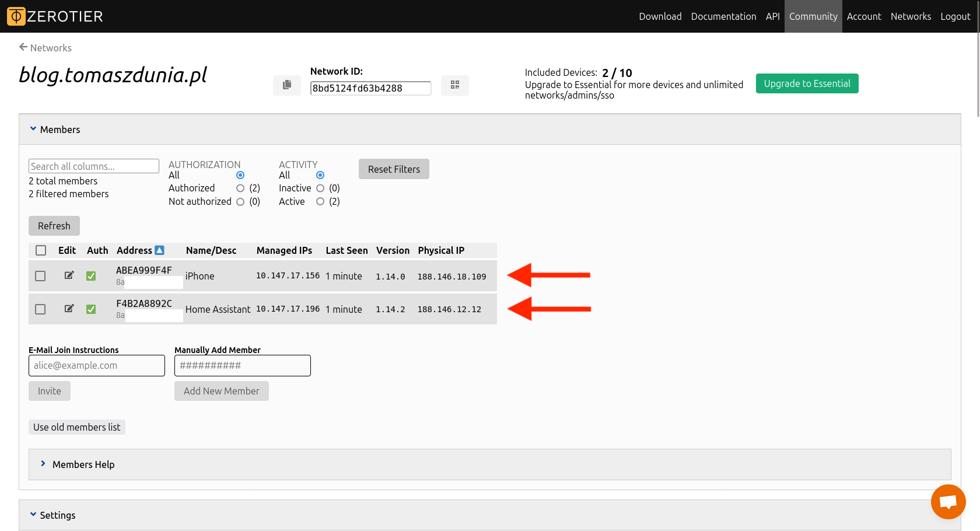This screenshot has width=980, height=531.
Task: Click the Reset Filters button
Action: pos(394,169)
